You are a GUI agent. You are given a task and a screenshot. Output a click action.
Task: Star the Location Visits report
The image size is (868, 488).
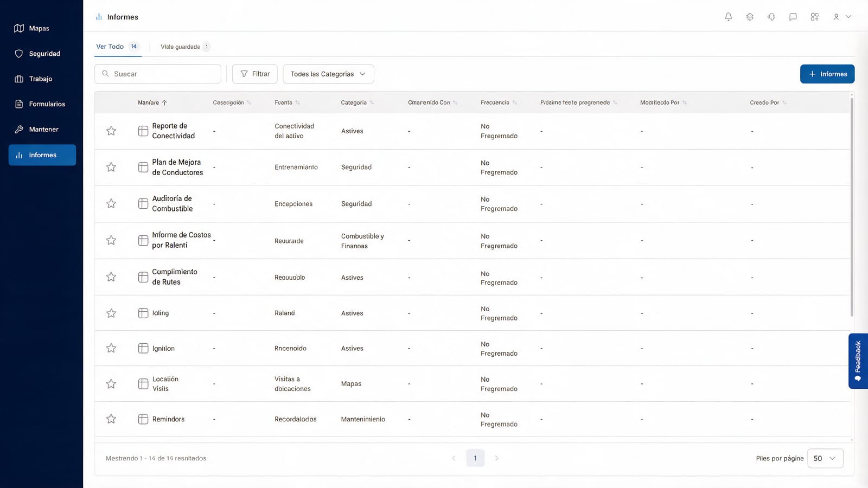[111, 383]
